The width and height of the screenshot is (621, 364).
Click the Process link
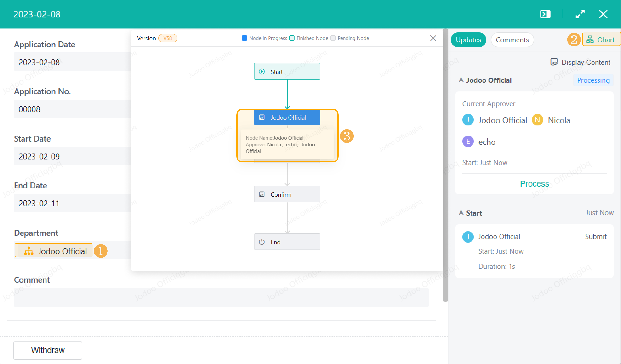pyautogui.click(x=534, y=184)
